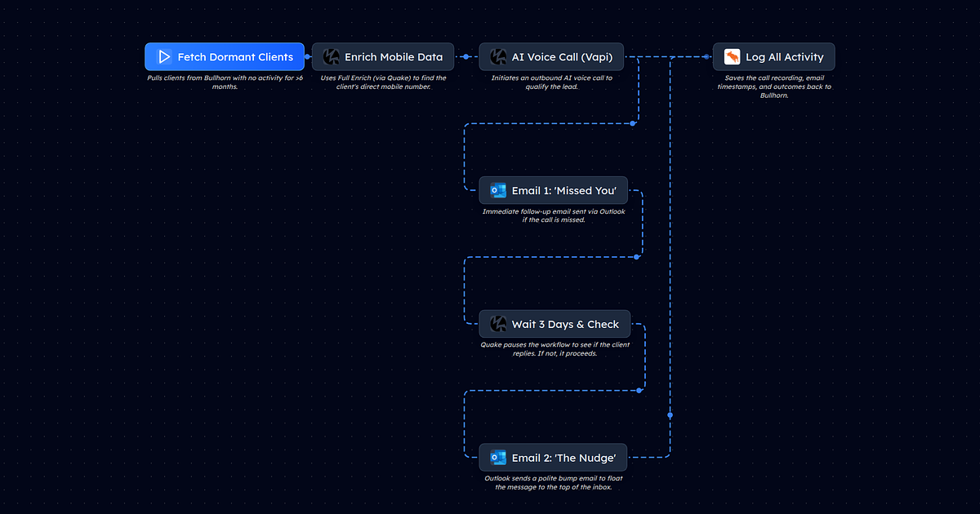The image size is (980, 514).
Task: Click the Outlook icon on Email 2 node
Action: pyautogui.click(x=498, y=458)
